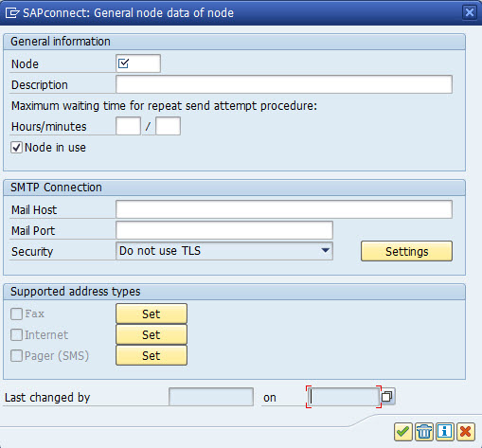Toggle the Fax address type checkbox
Screen dimensions: 482x448
[16, 314]
